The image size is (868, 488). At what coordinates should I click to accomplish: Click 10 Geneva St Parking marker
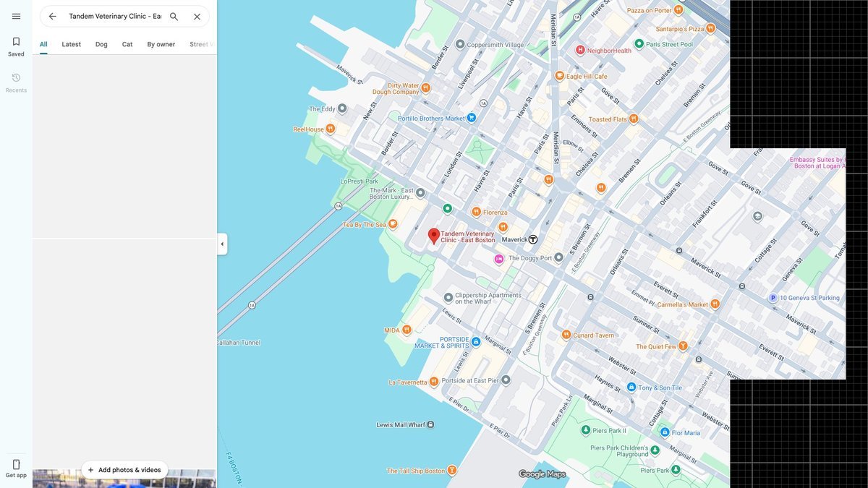point(773,297)
